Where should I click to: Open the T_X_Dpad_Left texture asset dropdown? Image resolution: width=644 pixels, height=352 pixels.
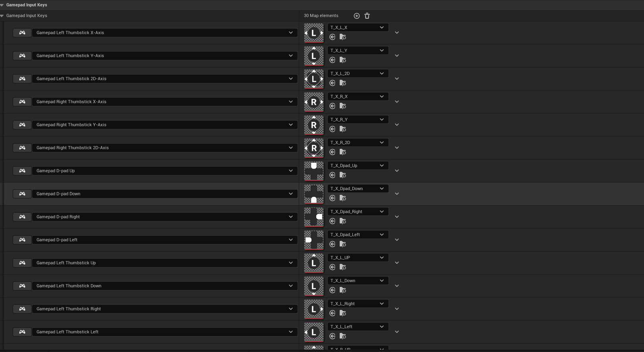pyautogui.click(x=358, y=235)
